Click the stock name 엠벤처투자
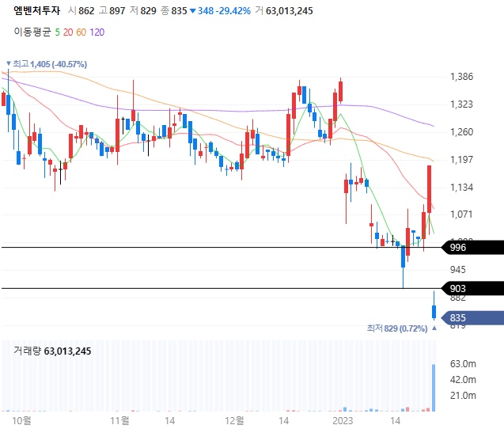 (36, 10)
